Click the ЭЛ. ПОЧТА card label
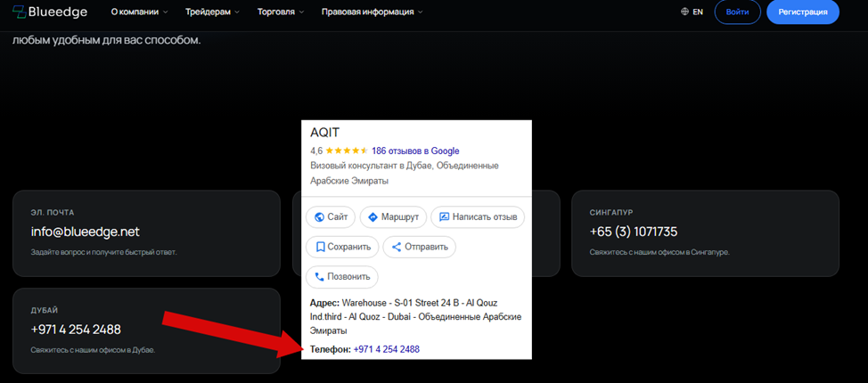The width and height of the screenshot is (868, 383). pos(53,213)
